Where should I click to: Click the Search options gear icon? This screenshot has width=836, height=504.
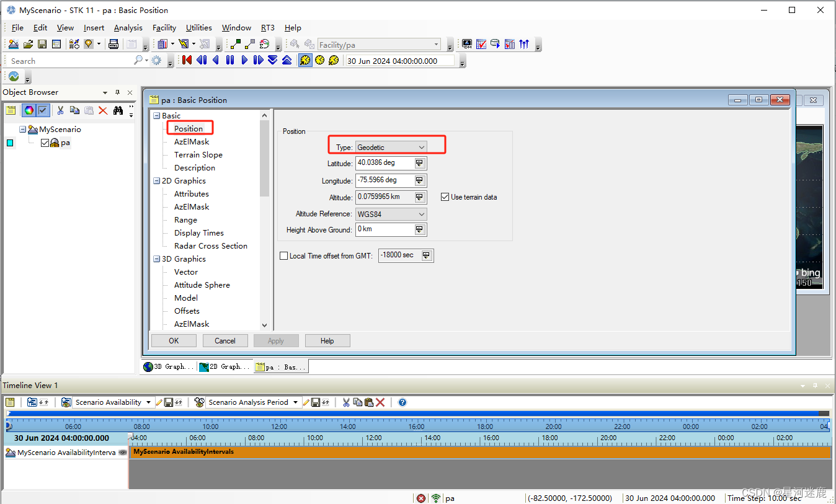[156, 61]
